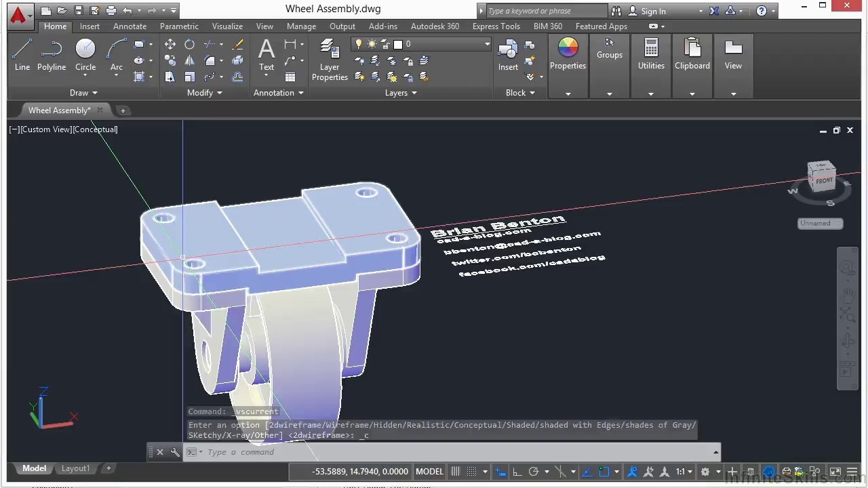Click the New drawing icon
Viewport: 868px width, 488px height.
[x=45, y=11]
